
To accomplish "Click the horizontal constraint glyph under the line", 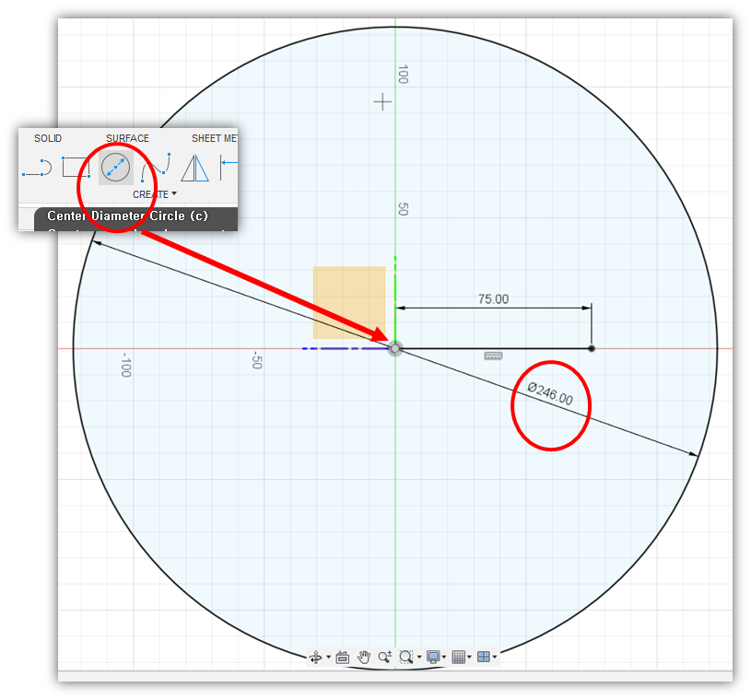I will click(x=493, y=356).
